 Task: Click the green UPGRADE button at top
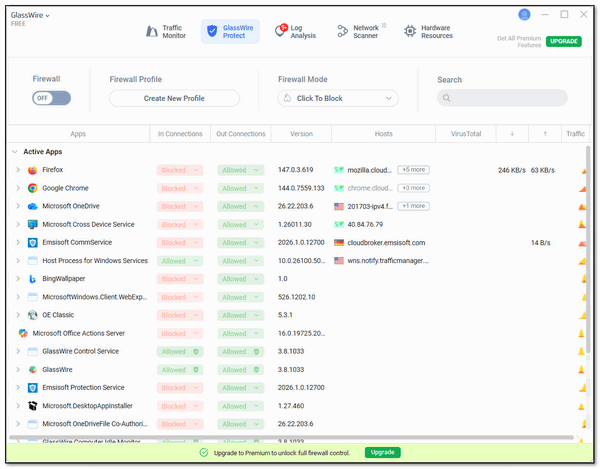[564, 41]
